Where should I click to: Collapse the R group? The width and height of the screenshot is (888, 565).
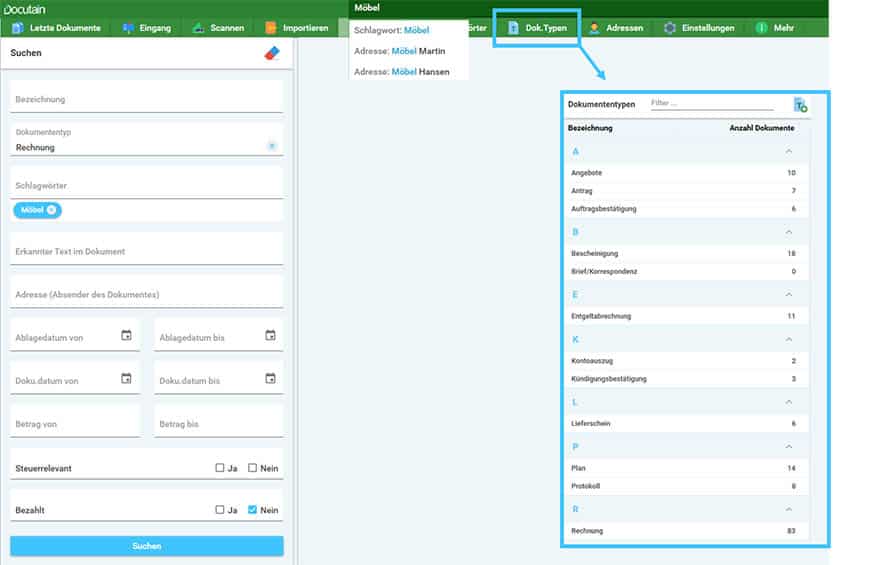pos(789,510)
